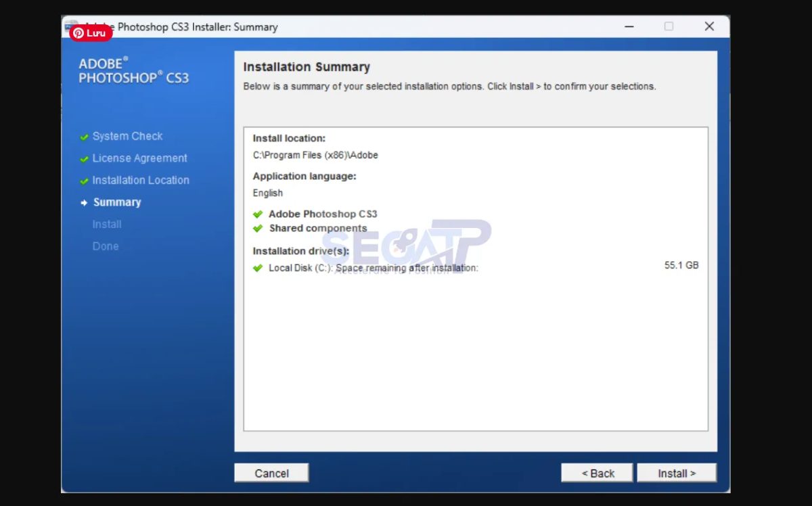Click the white arrow next to Summary
This screenshot has height=506, width=812.
pos(84,203)
